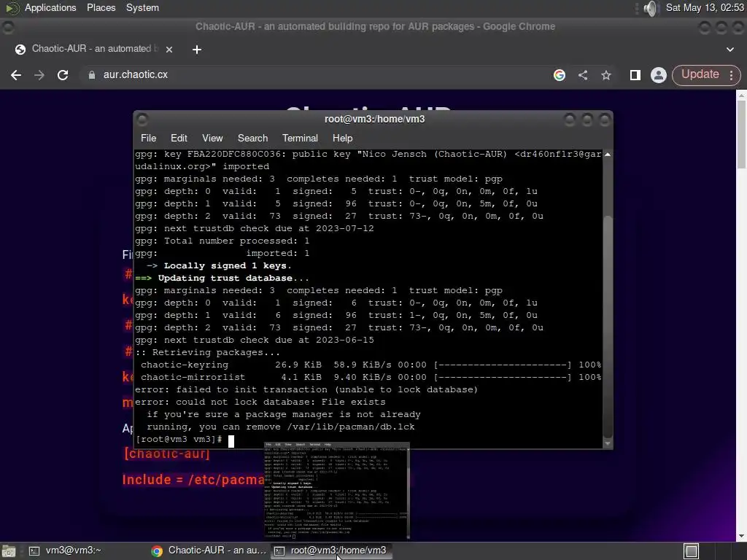The height and width of the screenshot is (560, 747).
Task: Click the chaotic-keyring download line
Action: point(368,365)
